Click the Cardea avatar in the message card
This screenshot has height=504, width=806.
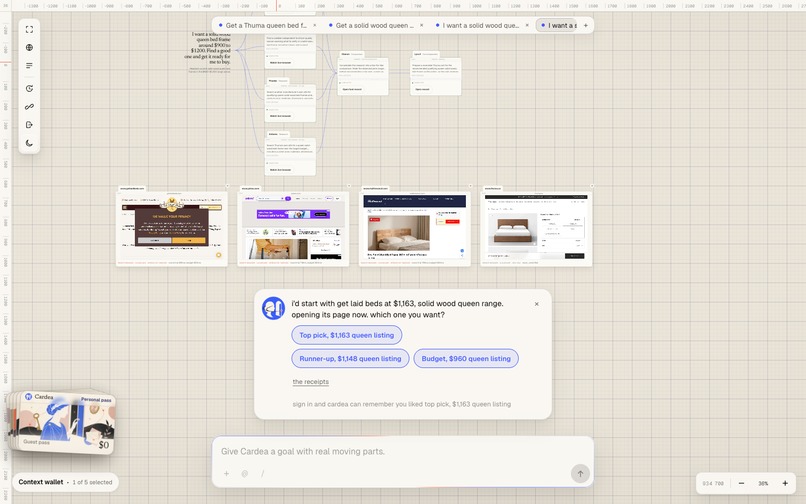(x=273, y=308)
